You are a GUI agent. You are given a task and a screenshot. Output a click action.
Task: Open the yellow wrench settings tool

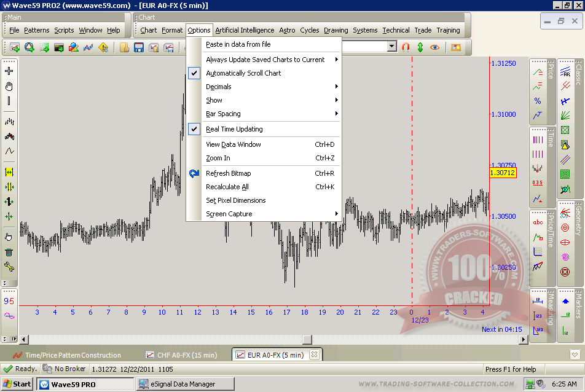[x=9, y=267]
